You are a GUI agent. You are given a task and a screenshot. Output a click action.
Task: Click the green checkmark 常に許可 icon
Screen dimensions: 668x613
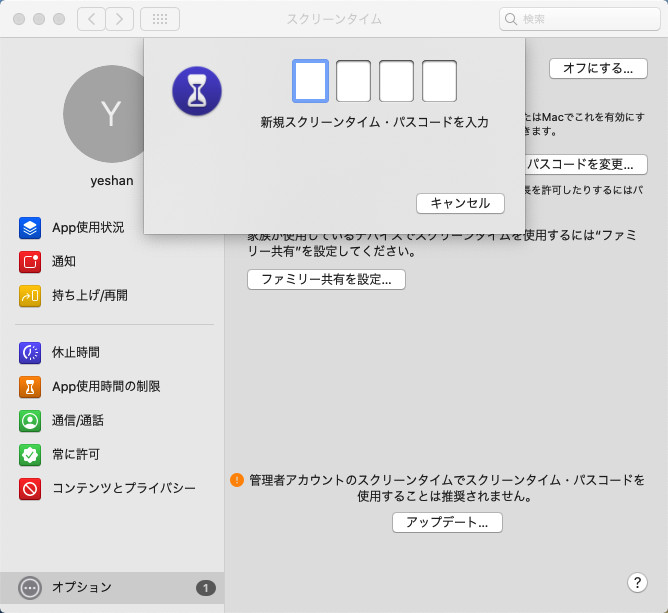click(30, 455)
